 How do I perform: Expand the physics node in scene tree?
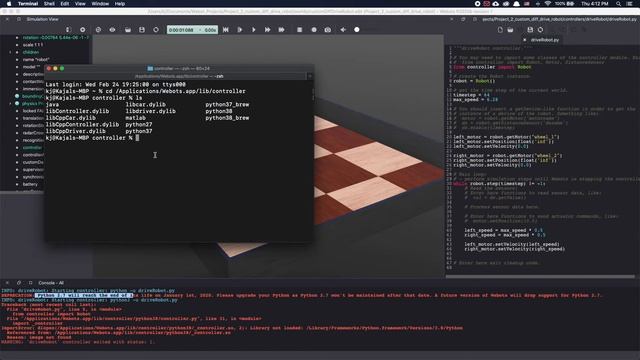tap(10, 104)
